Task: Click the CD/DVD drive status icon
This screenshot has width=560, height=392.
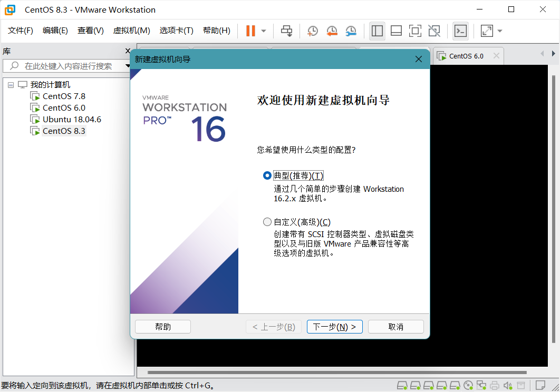Action: 468,385
